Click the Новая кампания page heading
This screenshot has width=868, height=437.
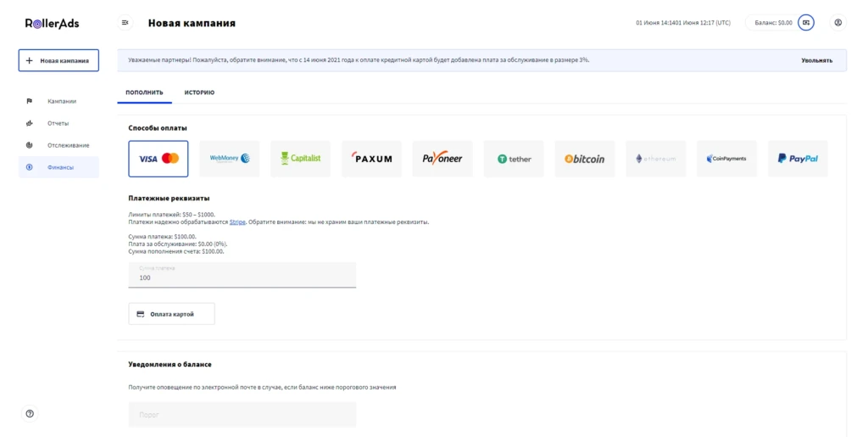tap(192, 23)
